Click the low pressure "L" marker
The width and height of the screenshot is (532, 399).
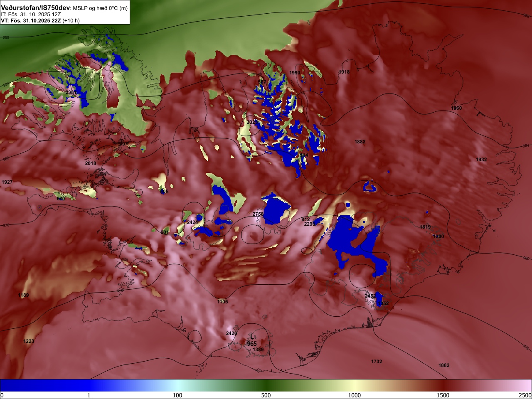pos(251,337)
